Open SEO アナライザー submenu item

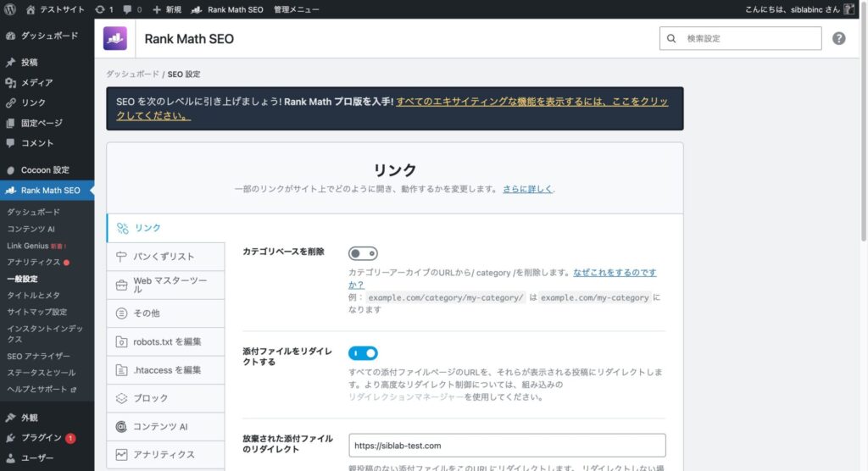click(38, 356)
